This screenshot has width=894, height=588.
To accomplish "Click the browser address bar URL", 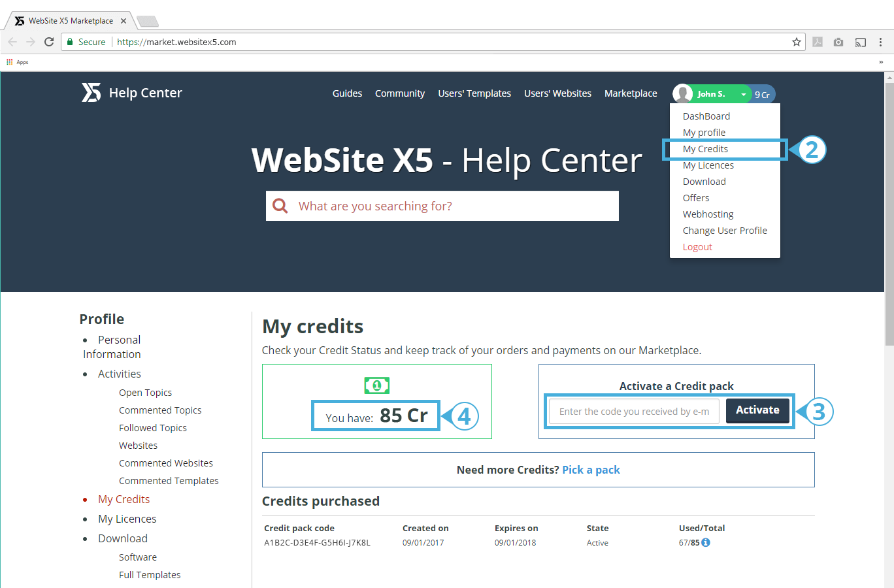I will [x=176, y=42].
